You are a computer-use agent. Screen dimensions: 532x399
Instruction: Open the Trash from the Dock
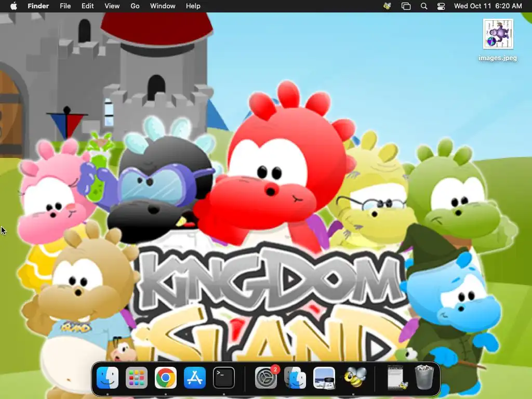[x=424, y=378]
